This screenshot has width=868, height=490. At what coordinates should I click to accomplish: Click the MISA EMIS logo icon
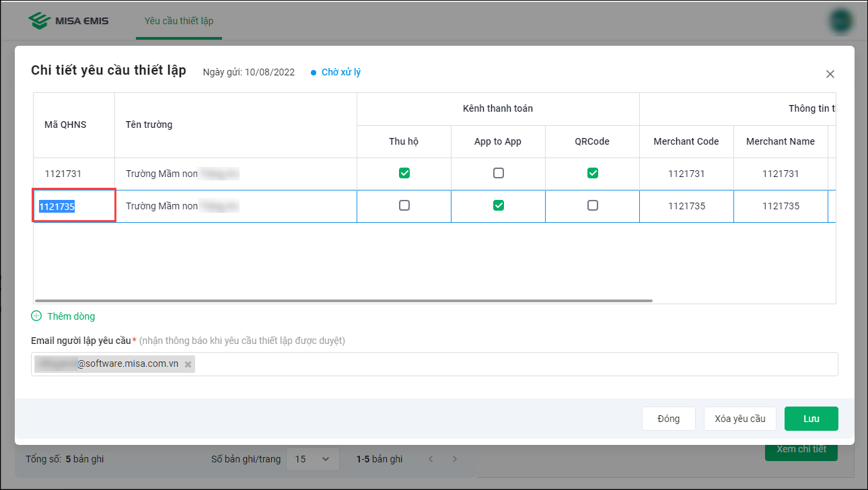click(40, 20)
